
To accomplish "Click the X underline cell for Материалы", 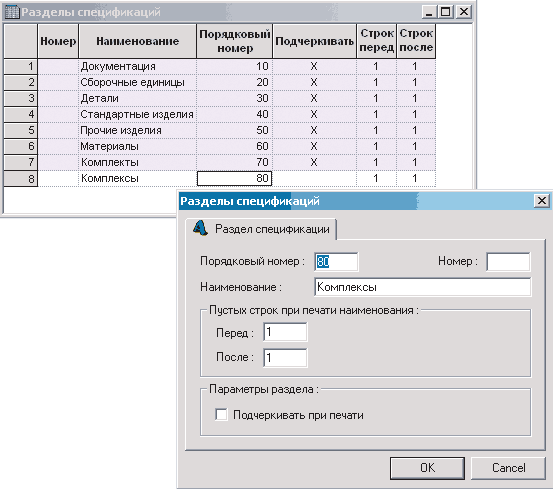I will (x=314, y=146).
